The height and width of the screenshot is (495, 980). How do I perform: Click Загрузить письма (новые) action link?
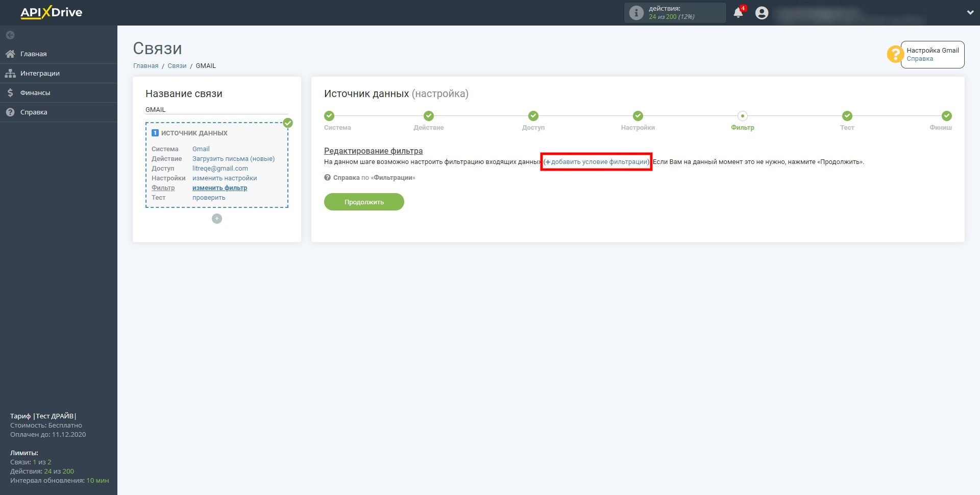click(233, 159)
